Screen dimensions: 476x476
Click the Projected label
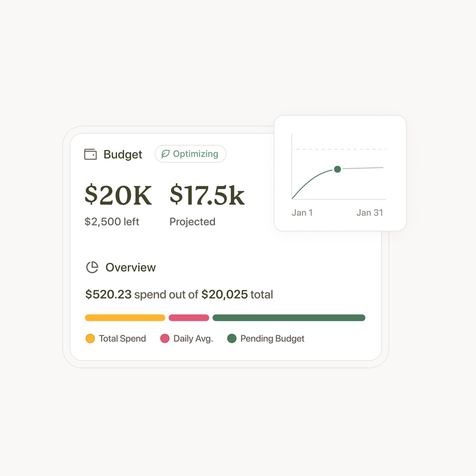coord(192,222)
